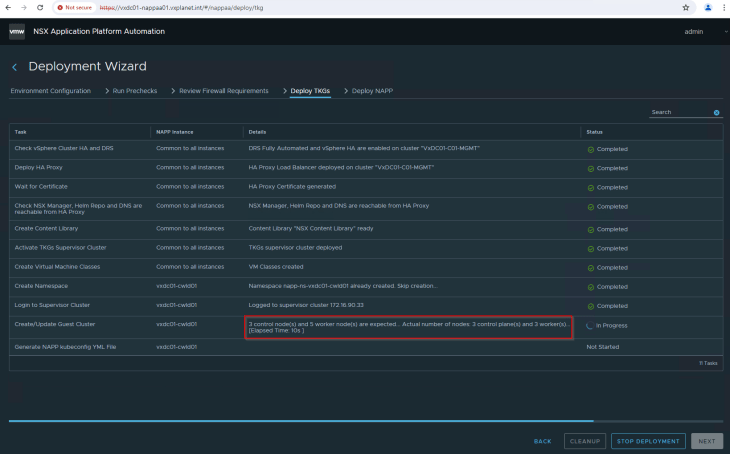
Task: Open the browser three-dot menu
Action: (x=724, y=7)
